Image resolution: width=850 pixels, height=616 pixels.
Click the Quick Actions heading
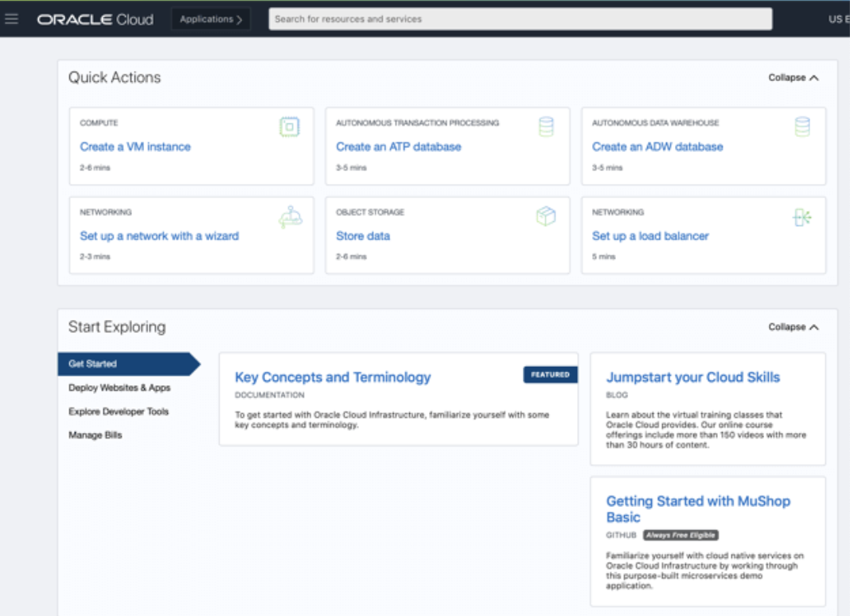(x=115, y=77)
